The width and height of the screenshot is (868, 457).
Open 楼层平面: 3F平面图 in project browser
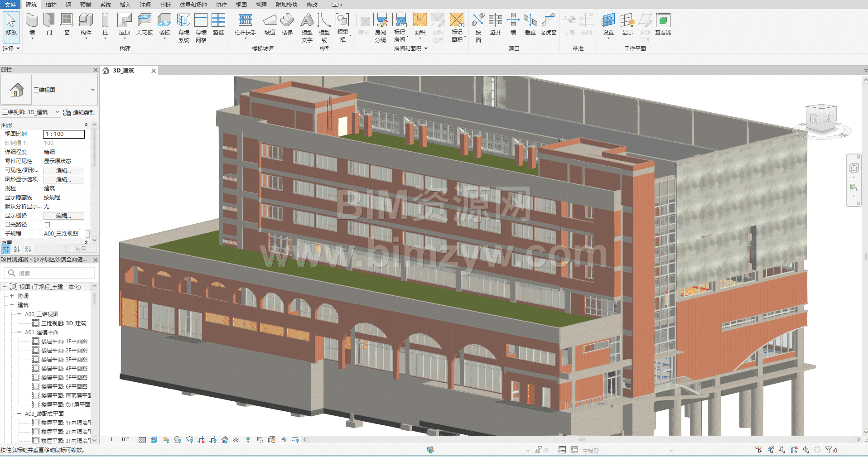point(60,359)
